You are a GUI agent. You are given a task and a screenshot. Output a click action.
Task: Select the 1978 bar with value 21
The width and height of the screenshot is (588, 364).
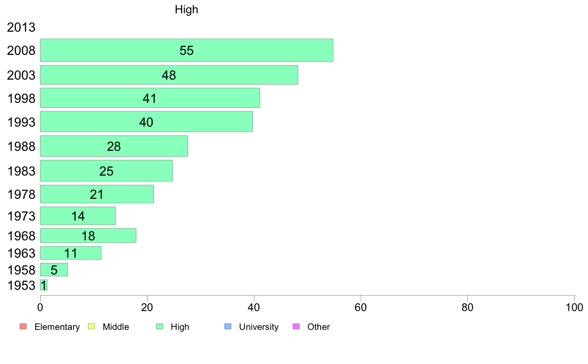97,194
